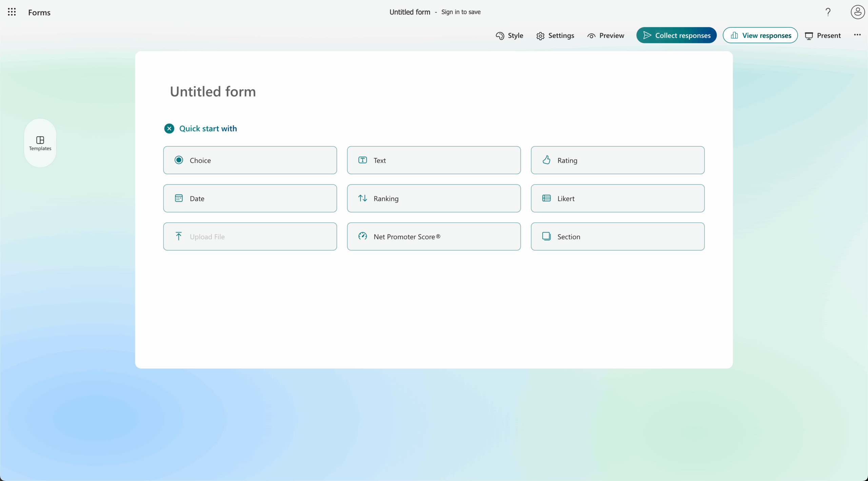The image size is (868, 481).
Task: Open the Microsoft 365 app launcher grid
Action: click(11, 12)
